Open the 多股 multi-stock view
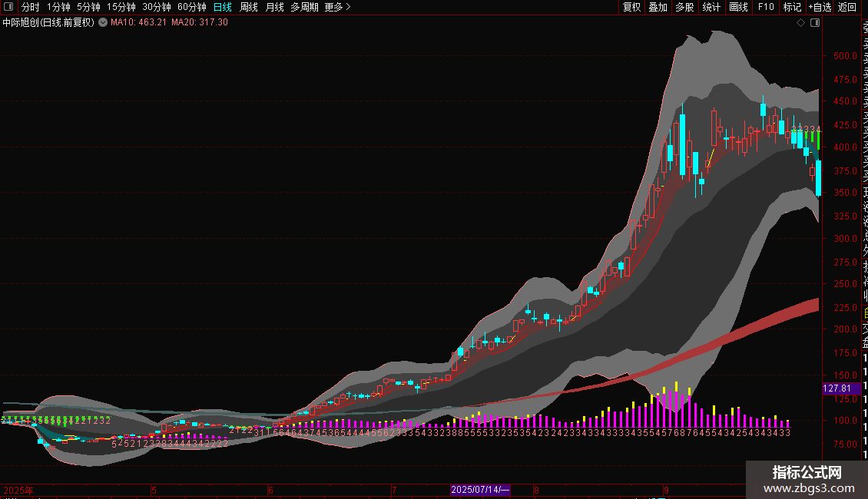 (684, 7)
